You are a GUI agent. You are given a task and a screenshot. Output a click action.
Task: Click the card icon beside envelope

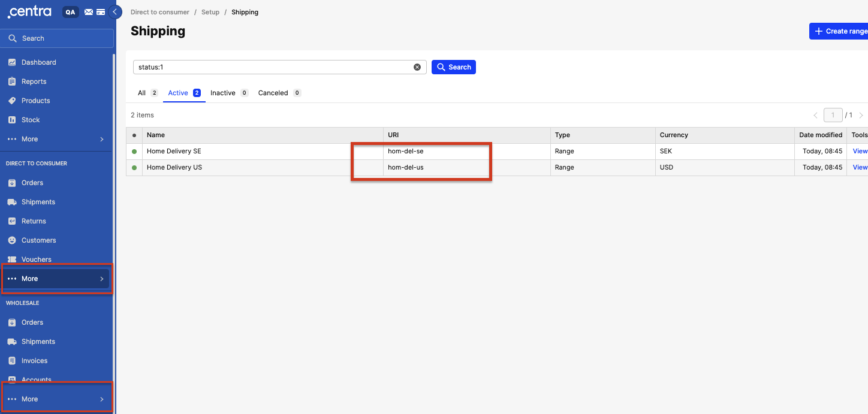pos(101,12)
